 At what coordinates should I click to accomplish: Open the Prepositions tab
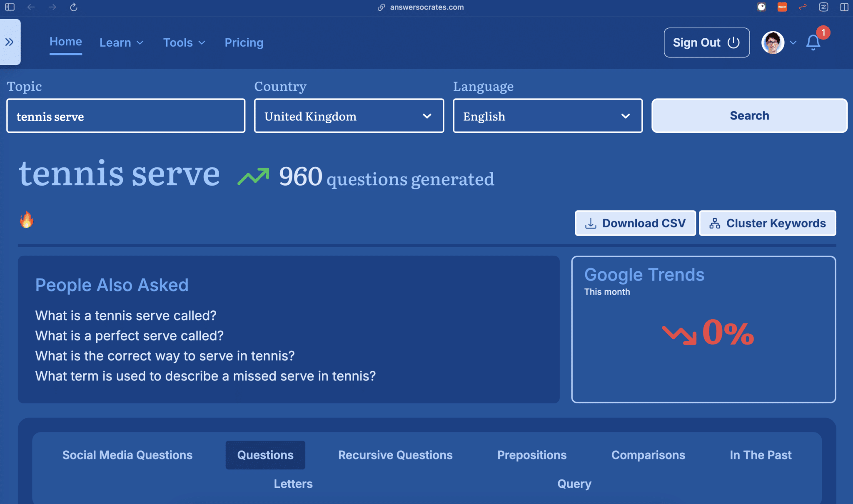coord(532,455)
